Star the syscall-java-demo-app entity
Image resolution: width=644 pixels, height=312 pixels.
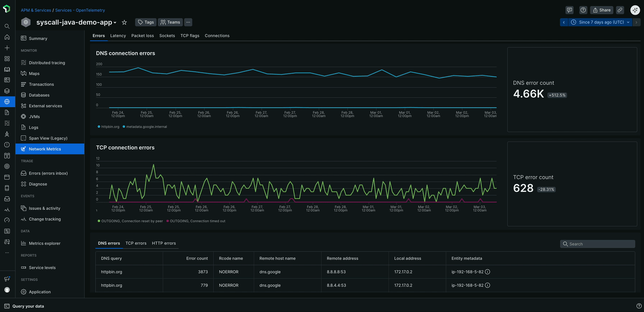coord(124,22)
